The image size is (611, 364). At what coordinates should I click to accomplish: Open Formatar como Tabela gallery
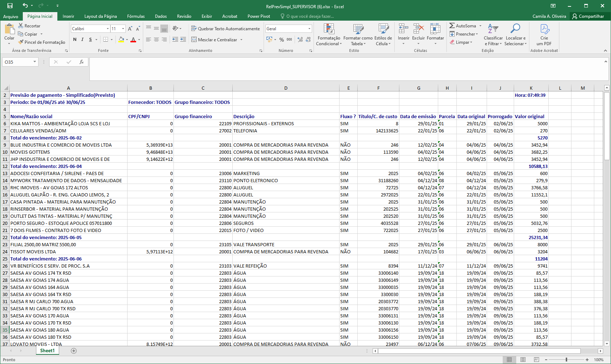358,35
